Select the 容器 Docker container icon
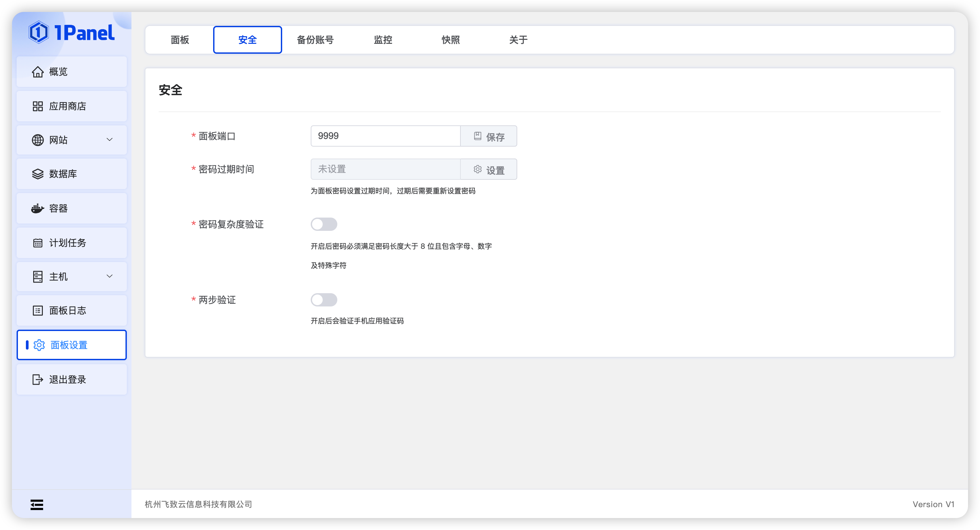This screenshot has height=530, width=980. pyautogui.click(x=37, y=208)
